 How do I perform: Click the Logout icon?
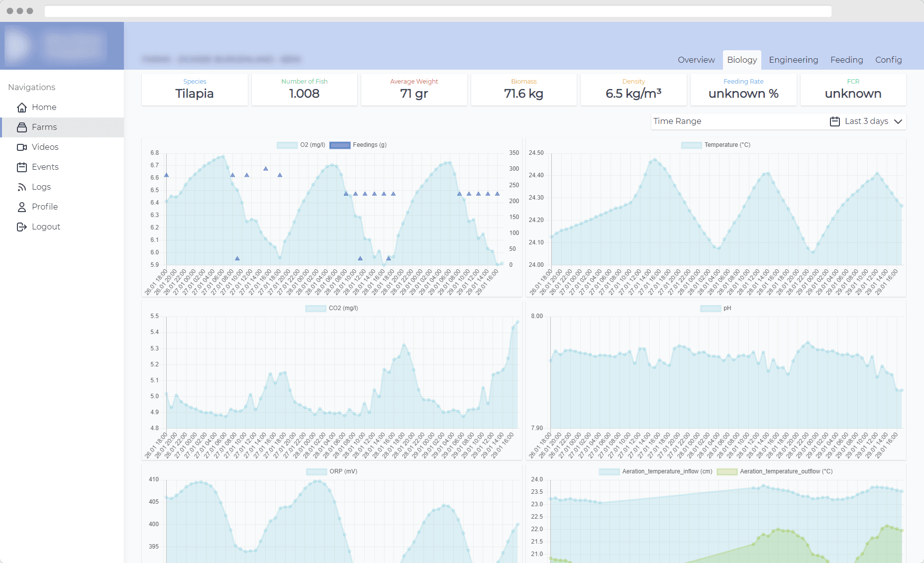click(22, 226)
